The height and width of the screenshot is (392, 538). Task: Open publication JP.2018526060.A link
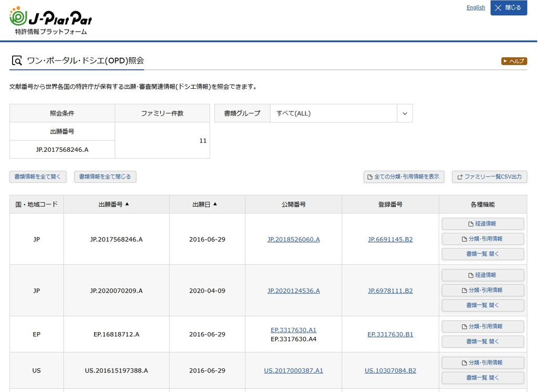(294, 239)
